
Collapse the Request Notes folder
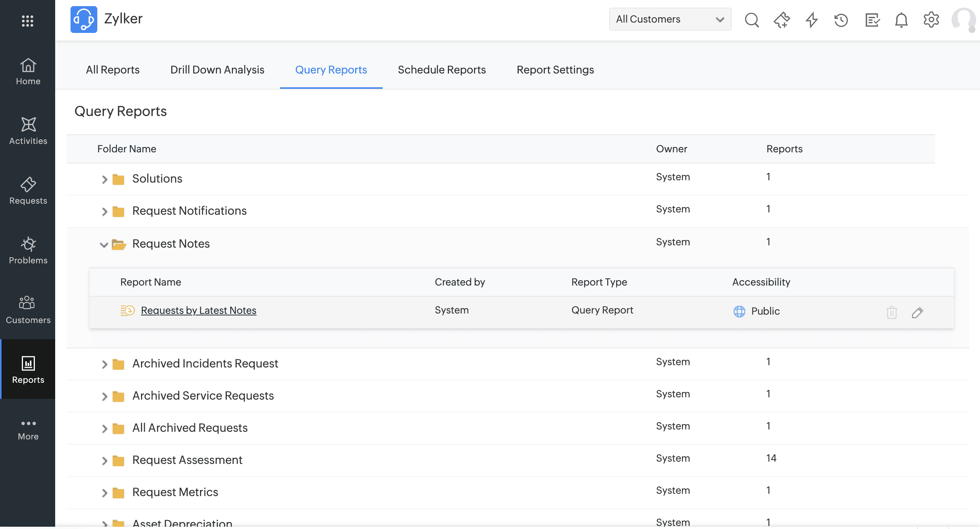[x=104, y=245]
